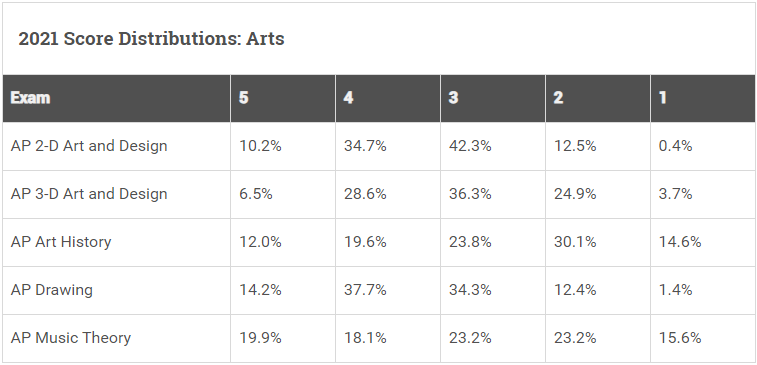Select the AP 2-D Art and Design row label

coord(89,146)
